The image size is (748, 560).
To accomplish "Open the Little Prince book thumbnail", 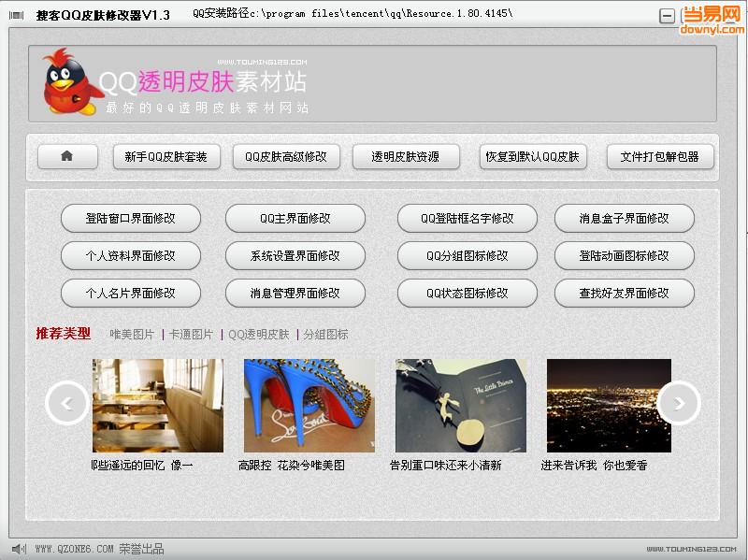I will point(461,406).
